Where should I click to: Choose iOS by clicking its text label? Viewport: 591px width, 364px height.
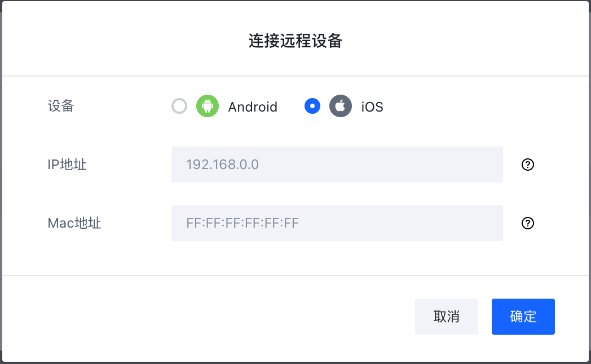pos(372,107)
